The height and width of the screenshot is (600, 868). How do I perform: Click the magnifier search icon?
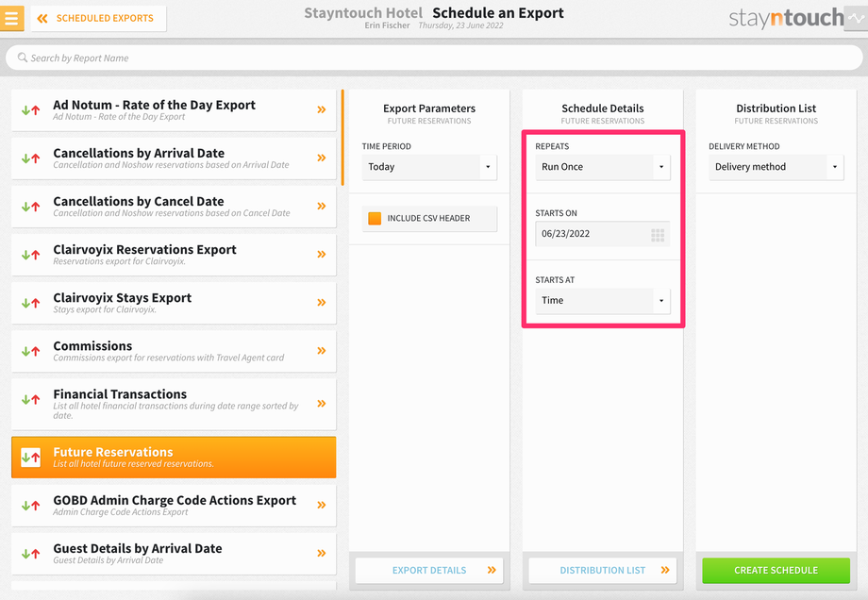click(22, 58)
